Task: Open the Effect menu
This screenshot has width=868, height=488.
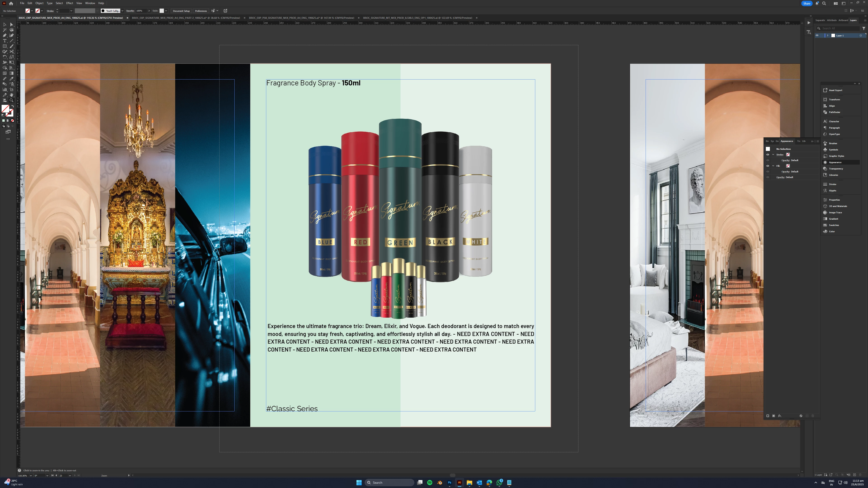Action: 69,3
